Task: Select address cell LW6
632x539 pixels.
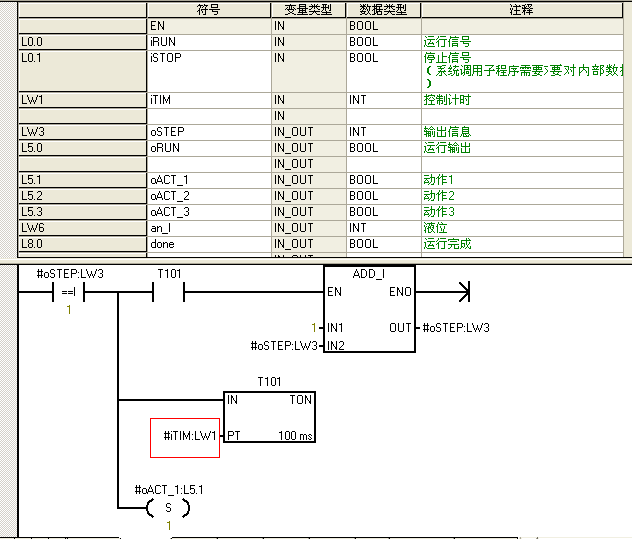Action: (x=82, y=228)
